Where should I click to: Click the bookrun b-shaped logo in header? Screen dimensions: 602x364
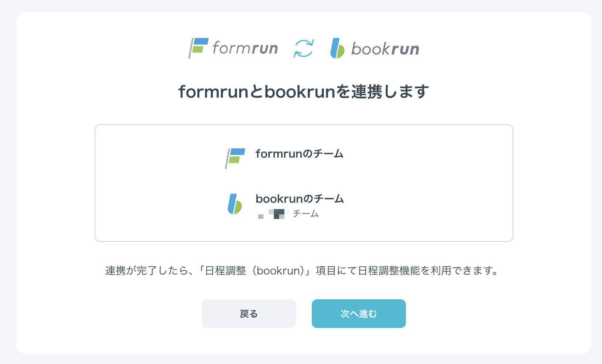pos(337,48)
